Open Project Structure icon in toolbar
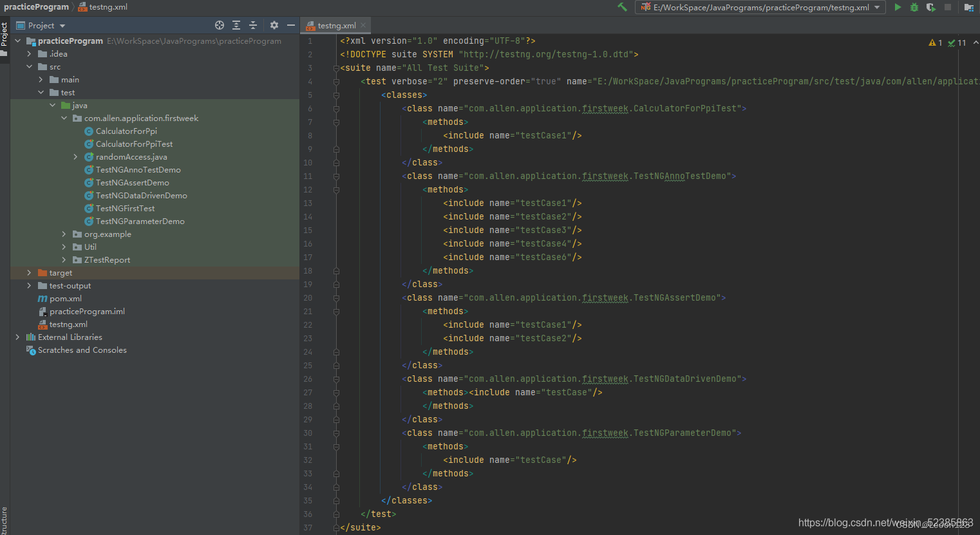Image resolution: width=980 pixels, height=535 pixels. (968, 7)
